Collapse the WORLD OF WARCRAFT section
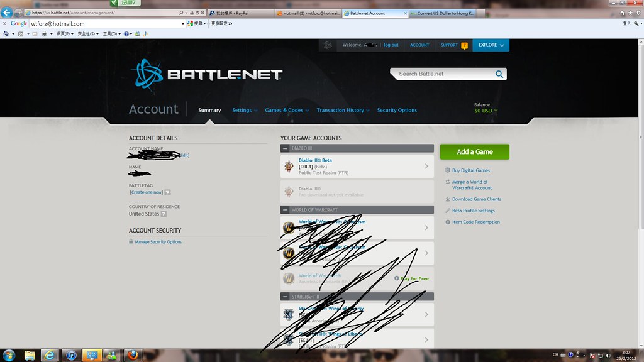The width and height of the screenshot is (644, 362). click(285, 210)
